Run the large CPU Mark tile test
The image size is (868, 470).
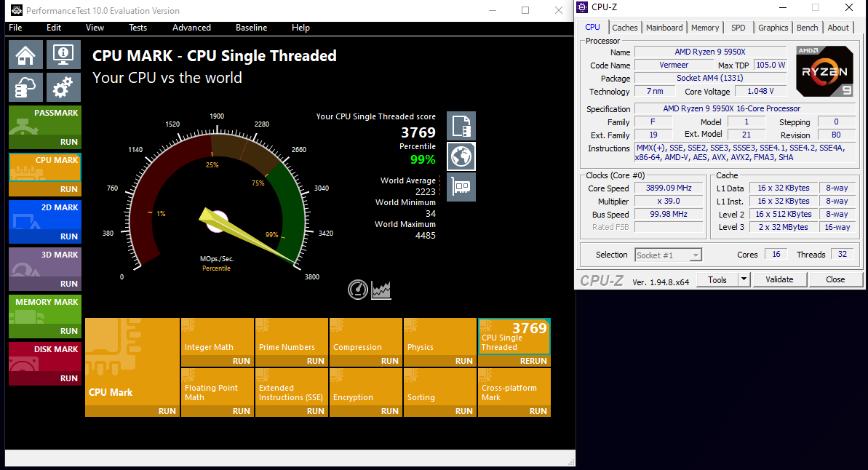tap(132, 411)
